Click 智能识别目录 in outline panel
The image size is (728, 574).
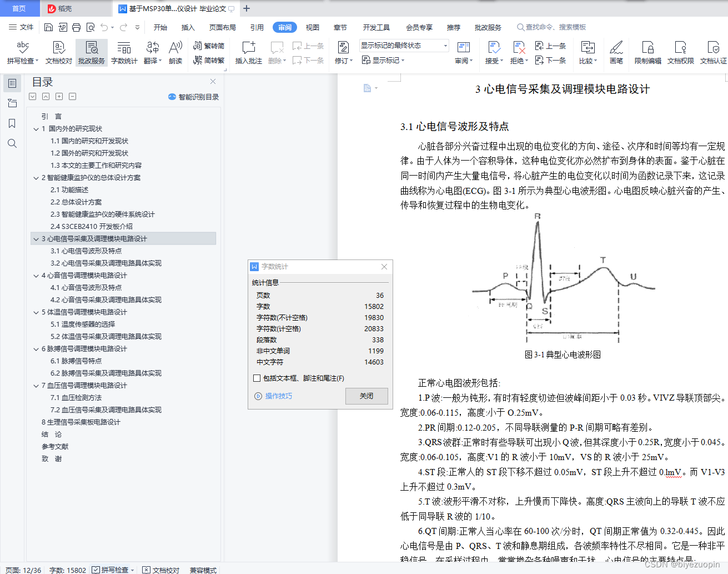193,97
